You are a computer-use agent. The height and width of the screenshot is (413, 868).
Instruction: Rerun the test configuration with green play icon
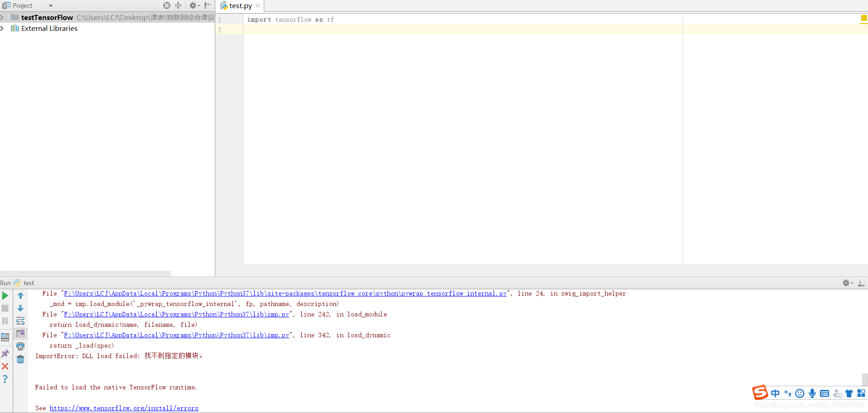5,296
